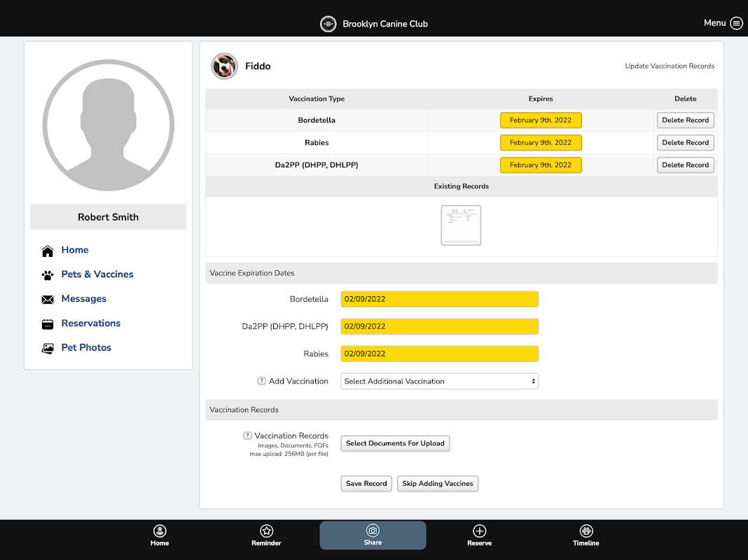
Task: Click Fiddo's dog avatar photo
Action: coord(224,66)
